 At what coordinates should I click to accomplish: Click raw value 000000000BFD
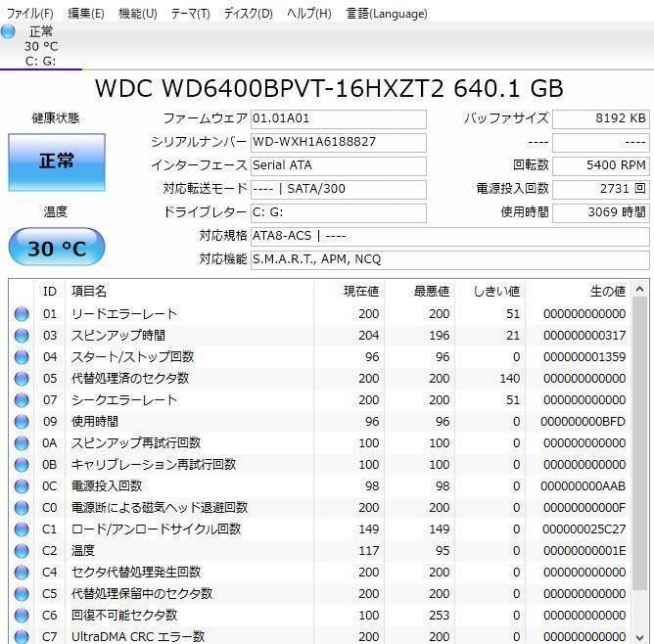pos(583,422)
